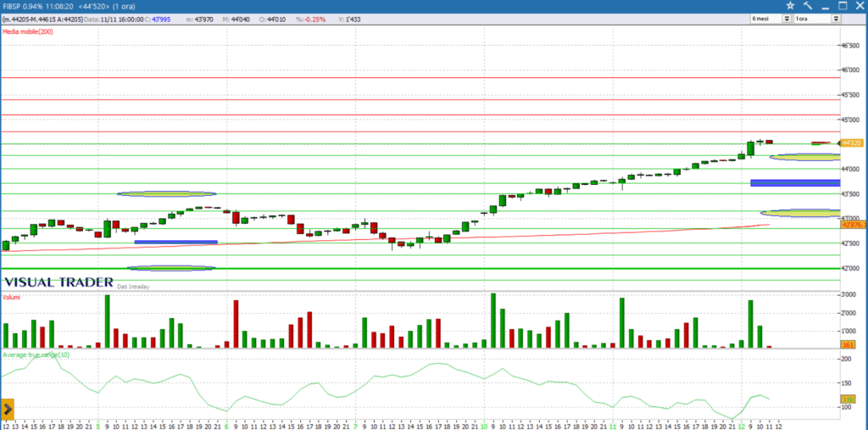
Task: Maximize the FIBSP chart window
Action: coord(843,6)
